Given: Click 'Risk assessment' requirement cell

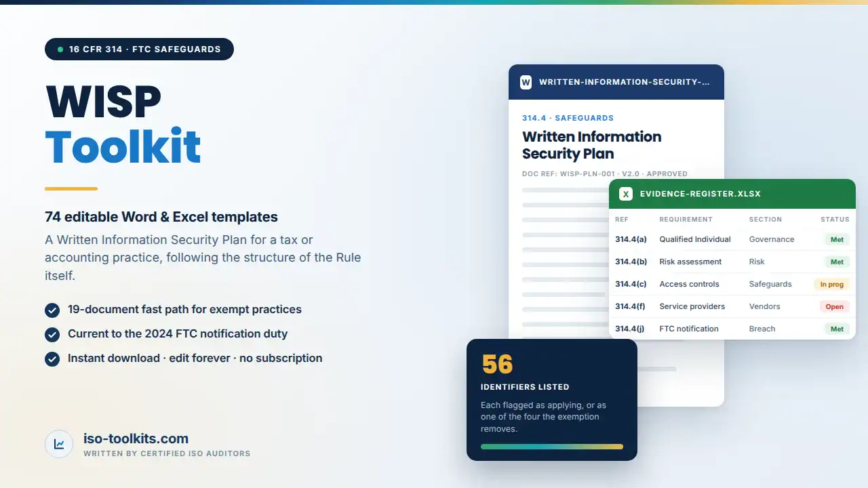Looking at the screenshot, I should [x=690, y=262].
